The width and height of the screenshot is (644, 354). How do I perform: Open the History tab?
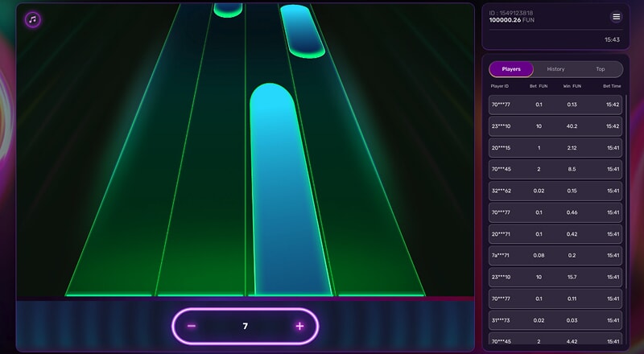click(x=555, y=69)
